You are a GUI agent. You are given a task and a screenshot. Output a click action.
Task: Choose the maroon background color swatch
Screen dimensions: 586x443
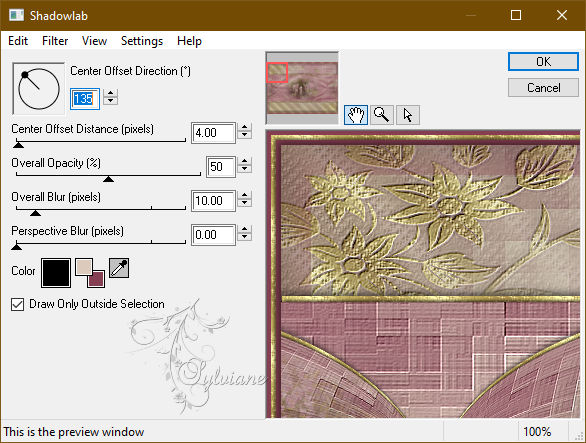[x=96, y=279]
